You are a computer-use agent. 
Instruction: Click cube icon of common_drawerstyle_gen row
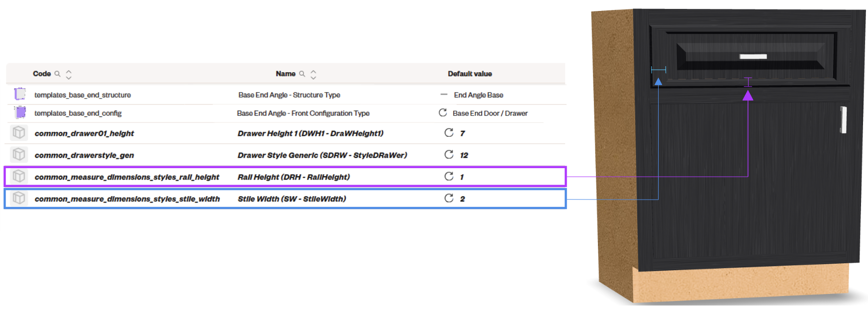19,155
